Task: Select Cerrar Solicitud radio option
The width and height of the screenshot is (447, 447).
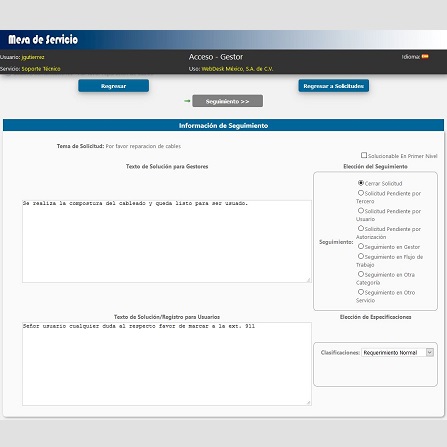Action: (361, 183)
